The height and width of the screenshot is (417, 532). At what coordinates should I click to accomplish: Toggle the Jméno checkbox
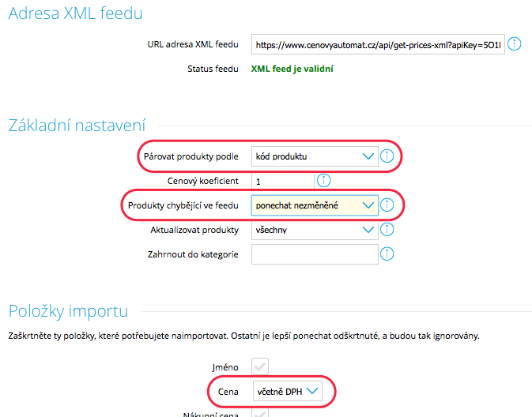259,366
